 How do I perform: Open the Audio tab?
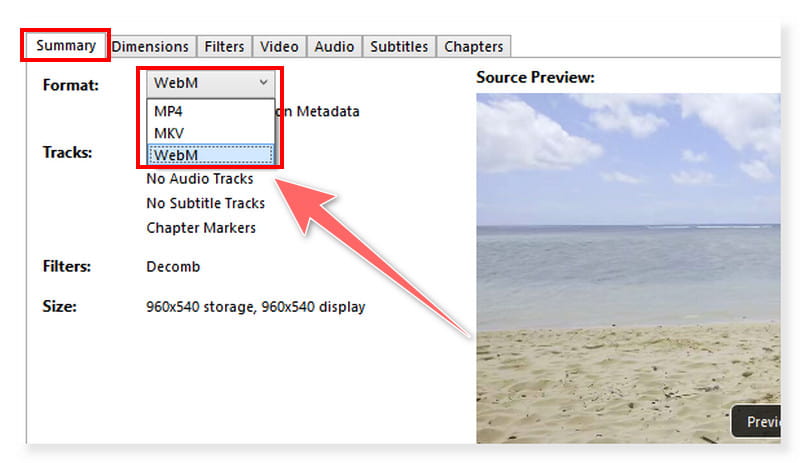(334, 46)
